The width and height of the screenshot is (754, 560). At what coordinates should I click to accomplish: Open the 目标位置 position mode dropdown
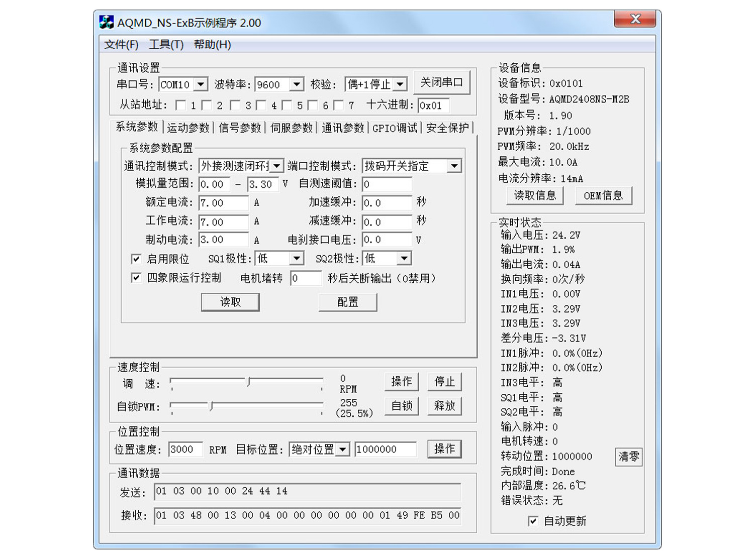[344, 450]
